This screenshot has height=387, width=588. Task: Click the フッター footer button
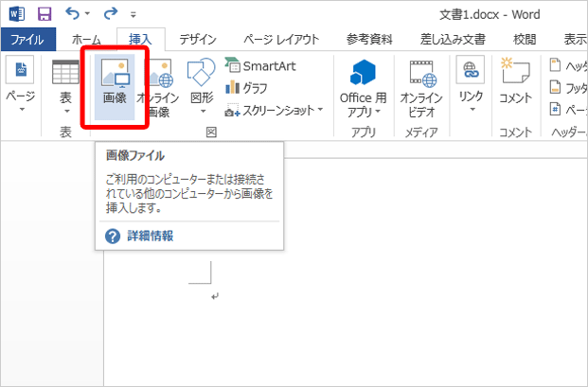coord(568,88)
